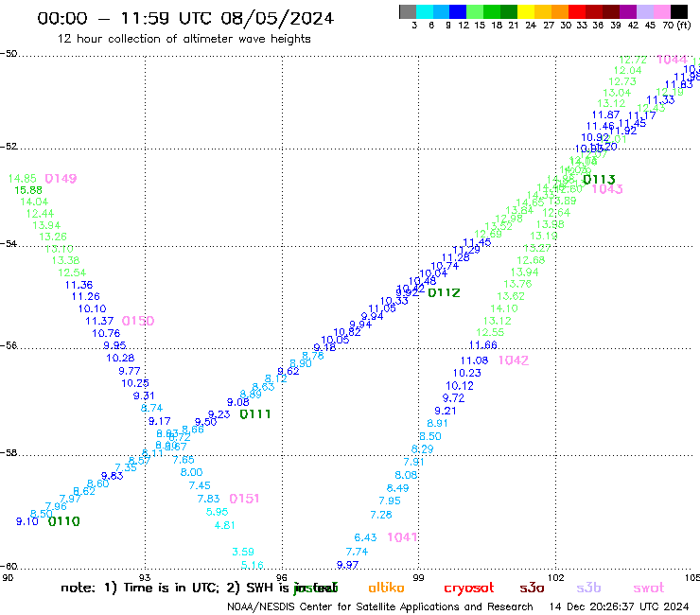Viewport: 700px width, 615px height.
Task: Click the swot satellite legend label
Action: 649,588
